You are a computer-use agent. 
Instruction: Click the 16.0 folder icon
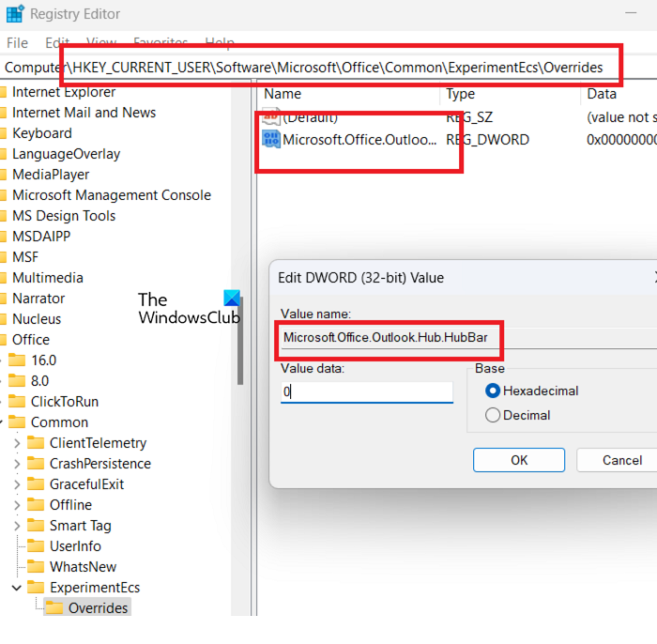17,360
